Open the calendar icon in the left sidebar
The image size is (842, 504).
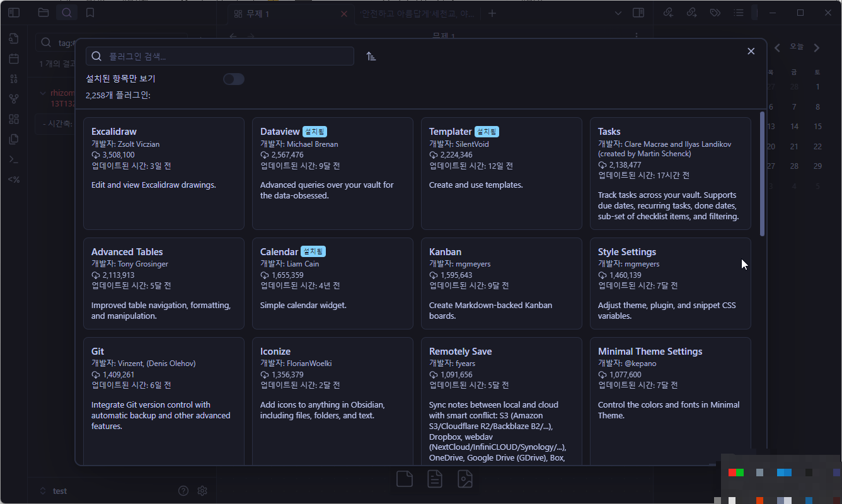(x=14, y=59)
